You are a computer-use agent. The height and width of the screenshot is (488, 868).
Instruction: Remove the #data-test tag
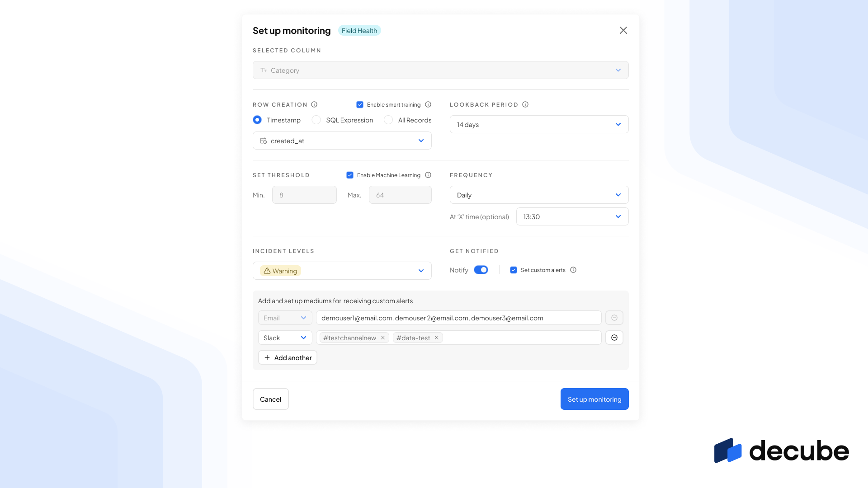[437, 338]
